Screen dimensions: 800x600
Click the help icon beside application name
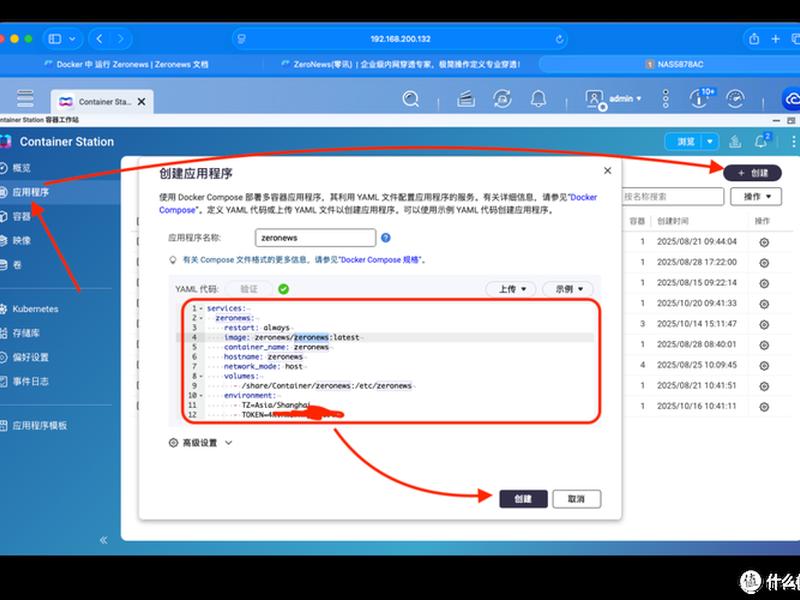386,238
